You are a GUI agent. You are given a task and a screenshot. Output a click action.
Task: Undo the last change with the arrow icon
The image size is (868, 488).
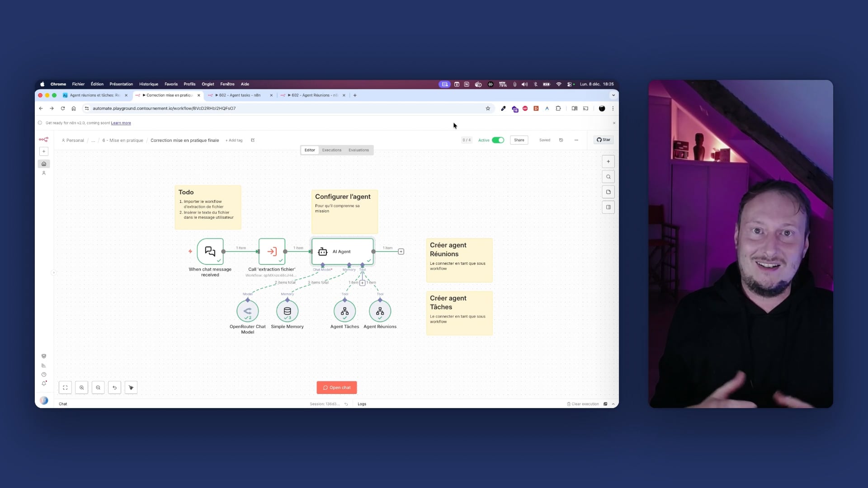[114, 388]
